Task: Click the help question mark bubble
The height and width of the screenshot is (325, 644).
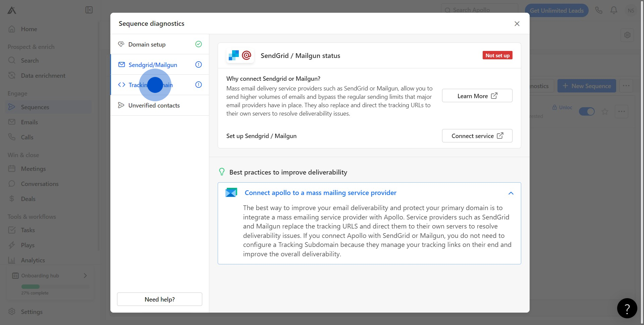Action: tap(627, 308)
